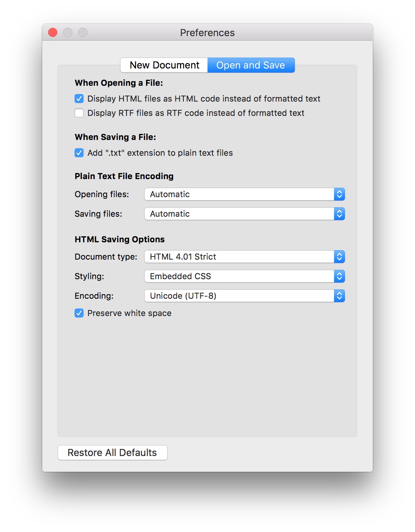Click the arrow stepper on Opening files popup

[x=339, y=194]
